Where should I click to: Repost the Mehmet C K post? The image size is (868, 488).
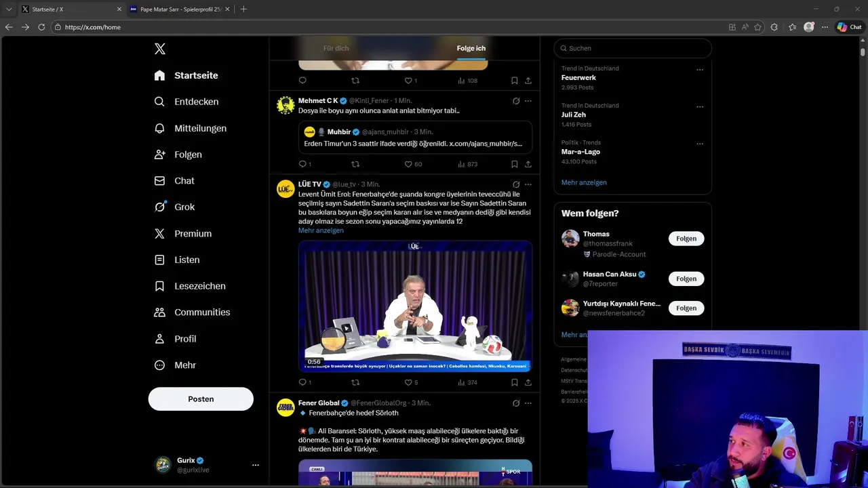[x=355, y=164]
